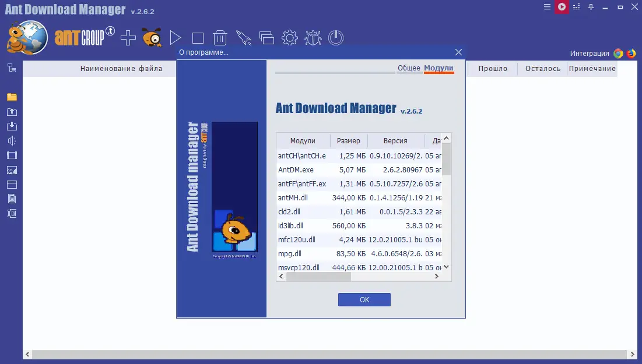
Task: Confirm the dialog with OK button
Action: click(x=364, y=300)
